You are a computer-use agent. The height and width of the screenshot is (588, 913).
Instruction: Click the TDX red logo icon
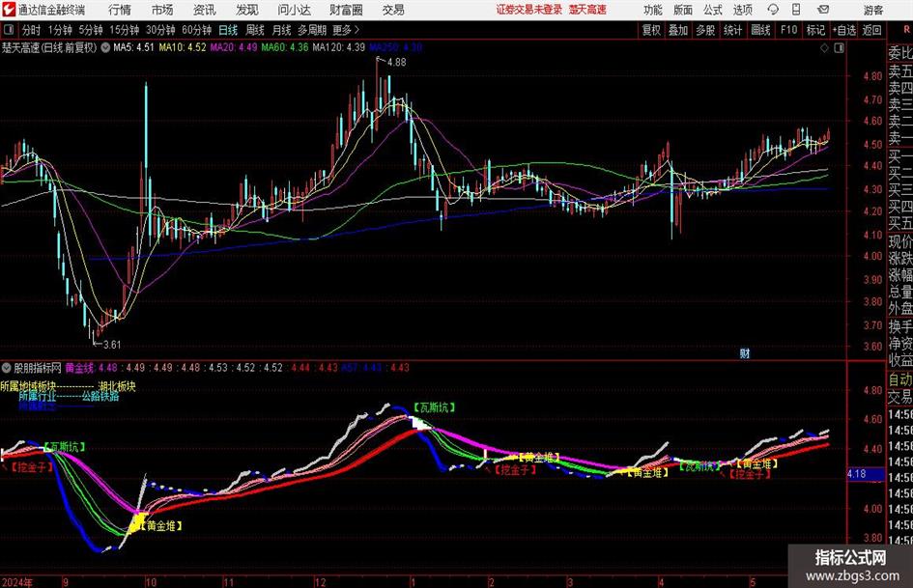click(9, 10)
